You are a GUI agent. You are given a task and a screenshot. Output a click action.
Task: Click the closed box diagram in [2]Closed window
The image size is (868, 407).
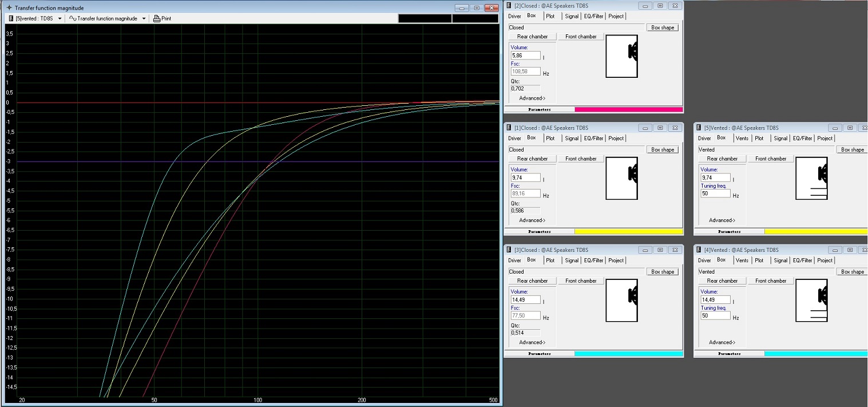[x=621, y=56]
